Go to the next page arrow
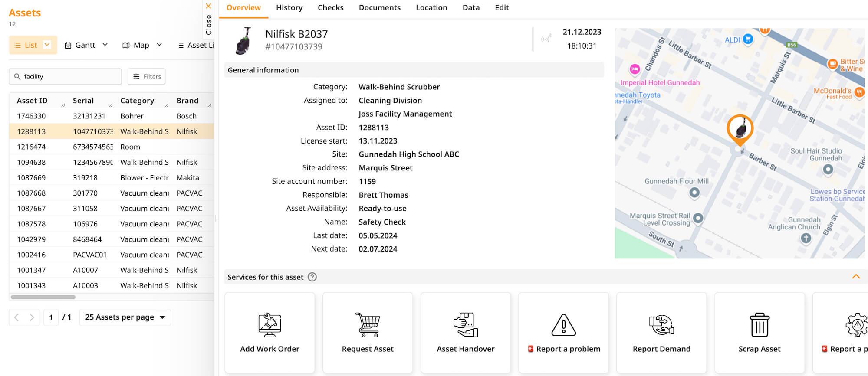 pos(32,317)
